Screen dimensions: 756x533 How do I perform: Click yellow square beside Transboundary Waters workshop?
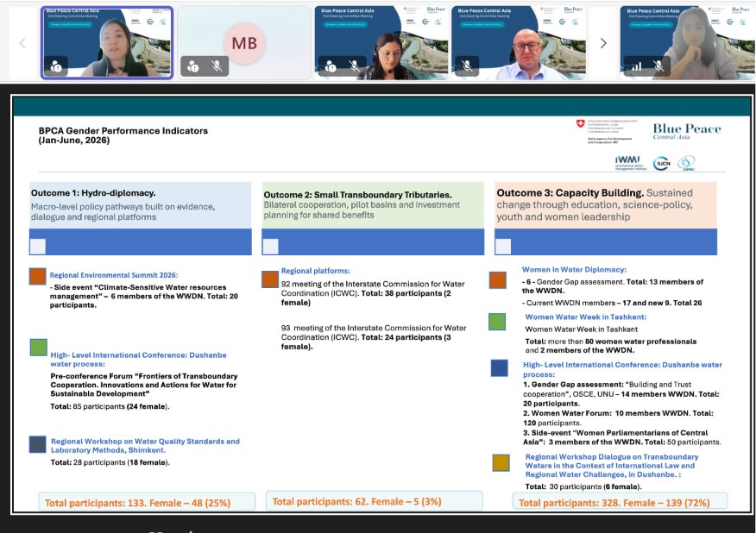(x=501, y=462)
